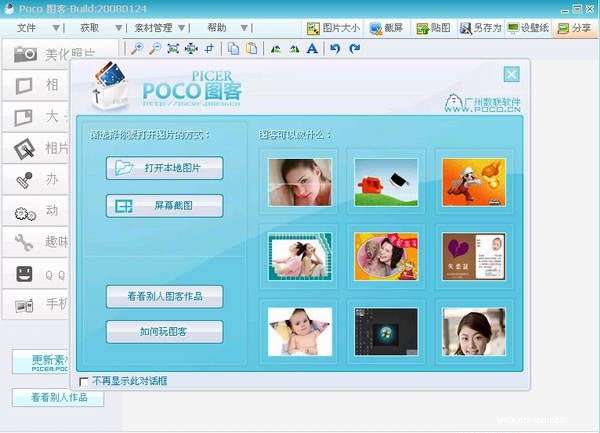Select the text tool letter A
Viewport: 600px width, 433px height.
click(312, 49)
